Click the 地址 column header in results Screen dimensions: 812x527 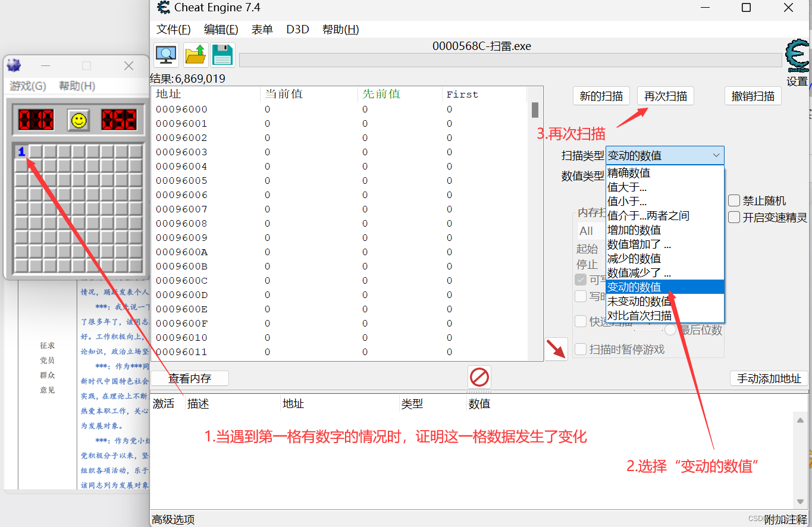pos(206,94)
